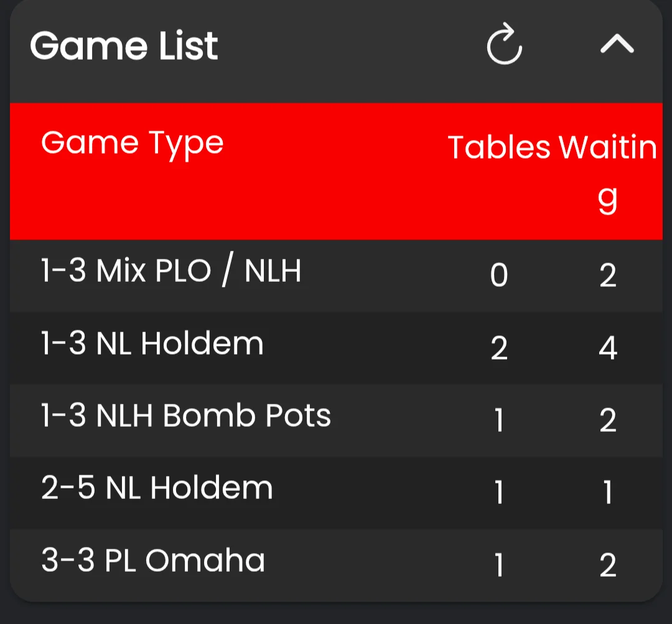Open the 3-3 PL Omaha game
The height and width of the screenshot is (624, 672).
[336, 565]
